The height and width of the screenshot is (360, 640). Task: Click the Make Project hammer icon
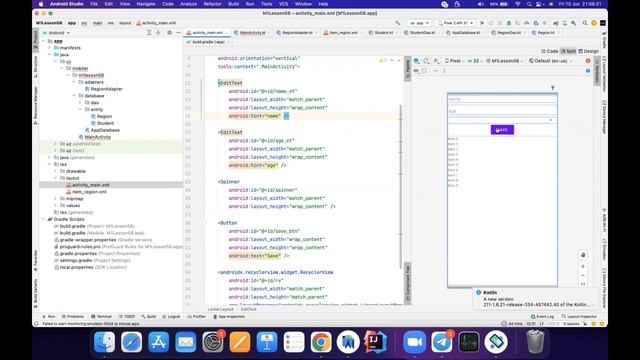coord(398,23)
